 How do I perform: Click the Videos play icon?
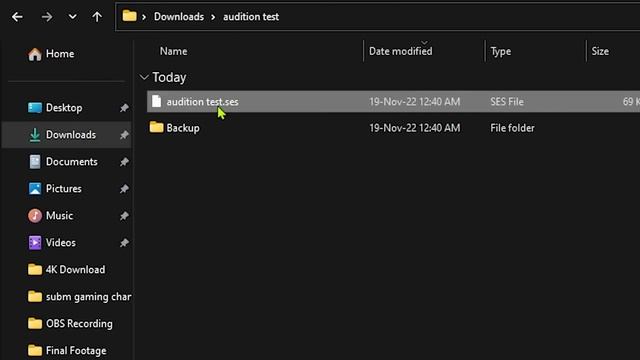[x=35, y=242]
